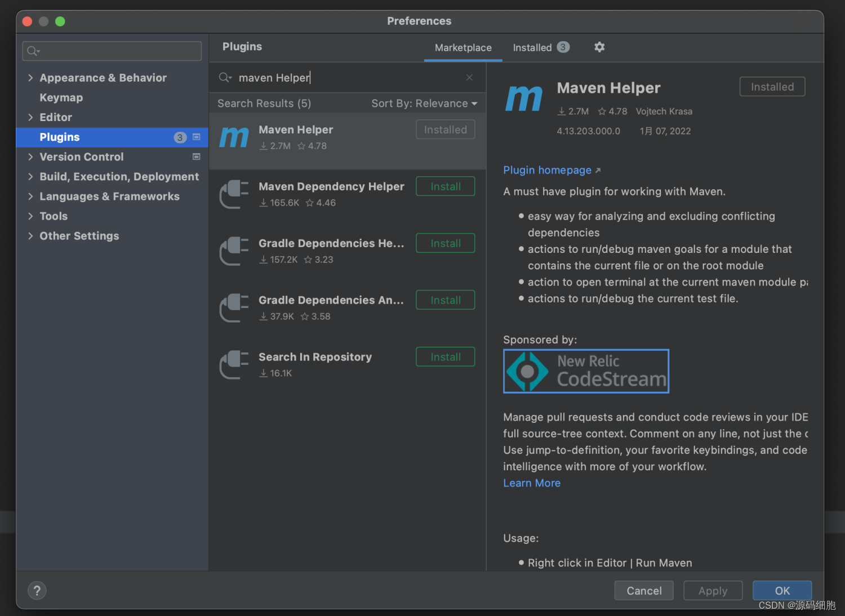Click the version 4.13.203.000.0 text
This screenshot has width=845, height=616.
[x=588, y=131]
